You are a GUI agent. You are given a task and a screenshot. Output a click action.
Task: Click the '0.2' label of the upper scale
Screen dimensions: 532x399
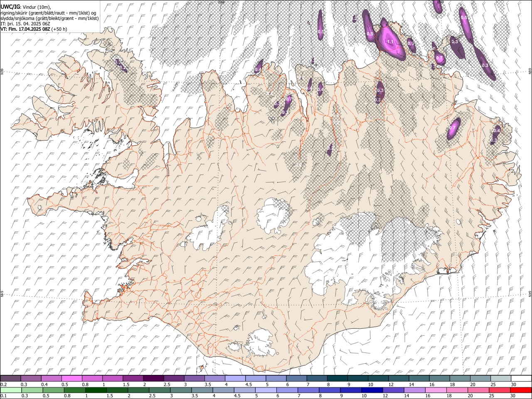point(4,384)
